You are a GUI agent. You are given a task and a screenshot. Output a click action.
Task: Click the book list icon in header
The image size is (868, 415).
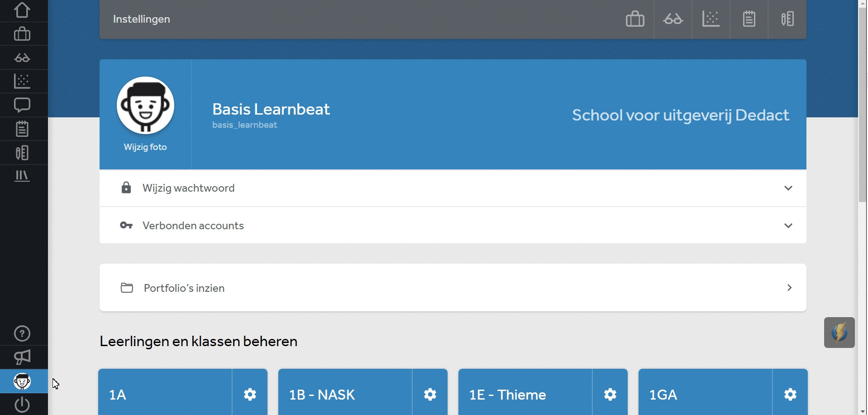point(787,19)
